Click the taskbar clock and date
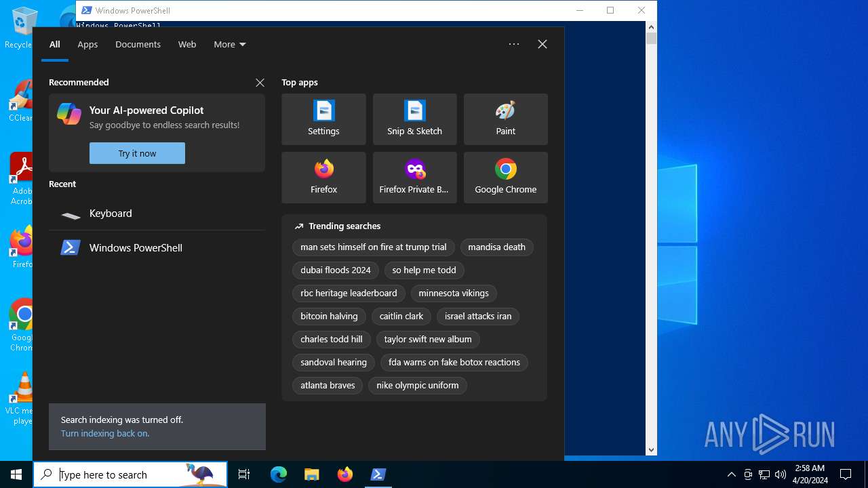The height and width of the screenshot is (488, 868). coord(809,474)
